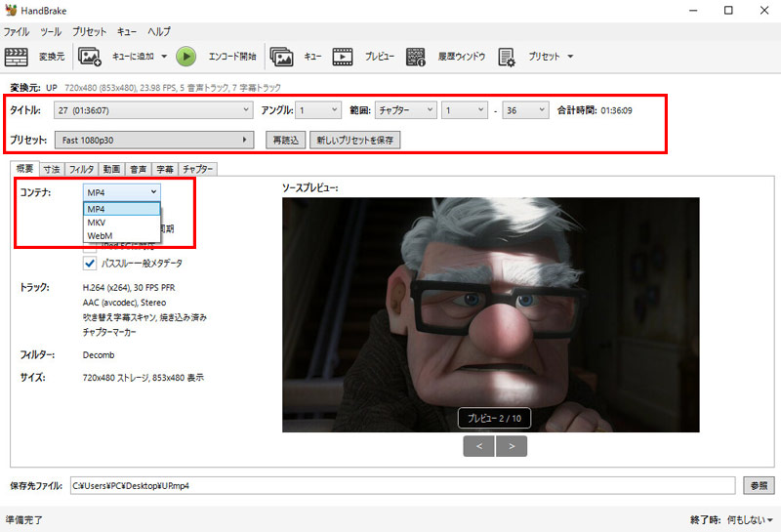The height and width of the screenshot is (532, 781).
Task: Open the タイトル dropdown showing 27 (01:36:07)
Action: [x=154, y=110]
